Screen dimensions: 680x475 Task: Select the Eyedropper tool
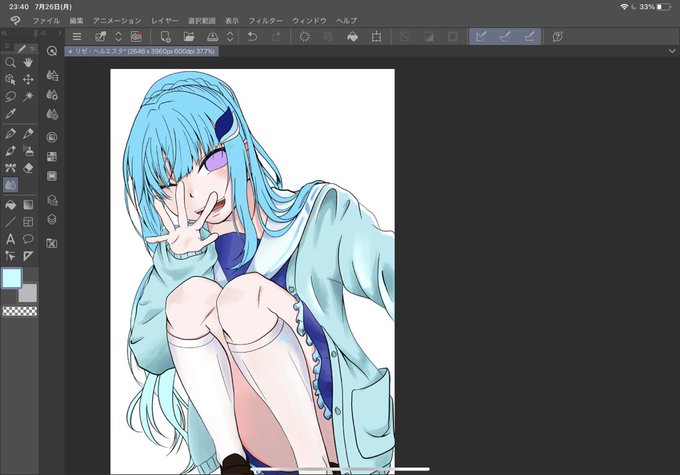(x=10, y=114)
